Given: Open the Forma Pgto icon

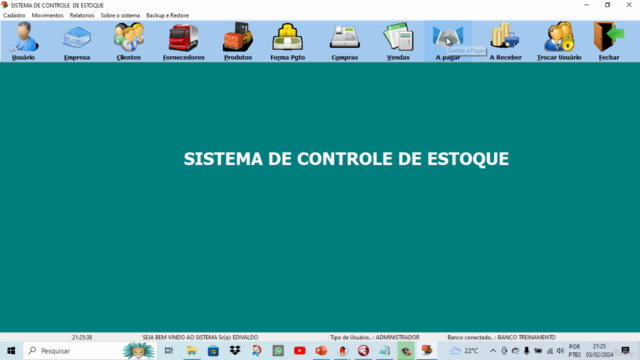Looking at the screenshot, I should pos(288,42).
